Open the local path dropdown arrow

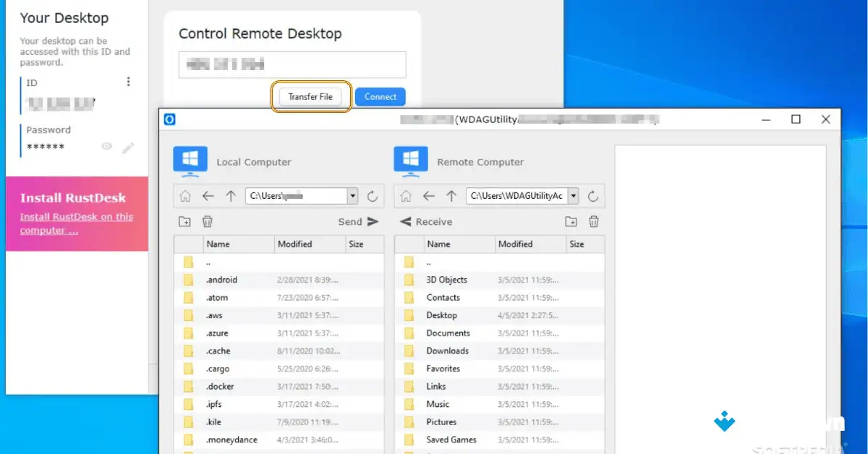click(x=352, y=195)
